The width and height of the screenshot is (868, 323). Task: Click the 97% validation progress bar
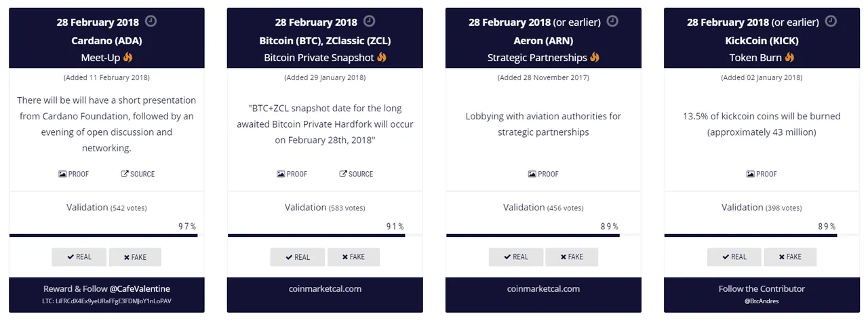coord(103,235)
